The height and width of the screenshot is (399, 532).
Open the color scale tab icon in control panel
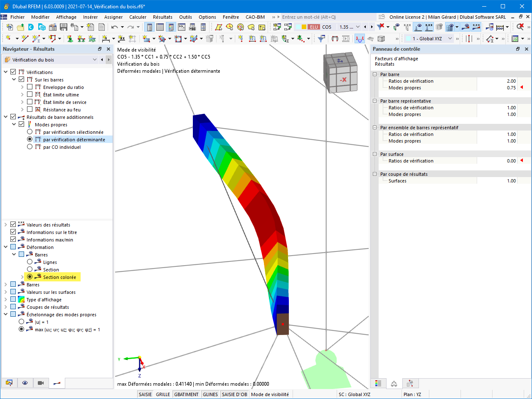point(378,384)
